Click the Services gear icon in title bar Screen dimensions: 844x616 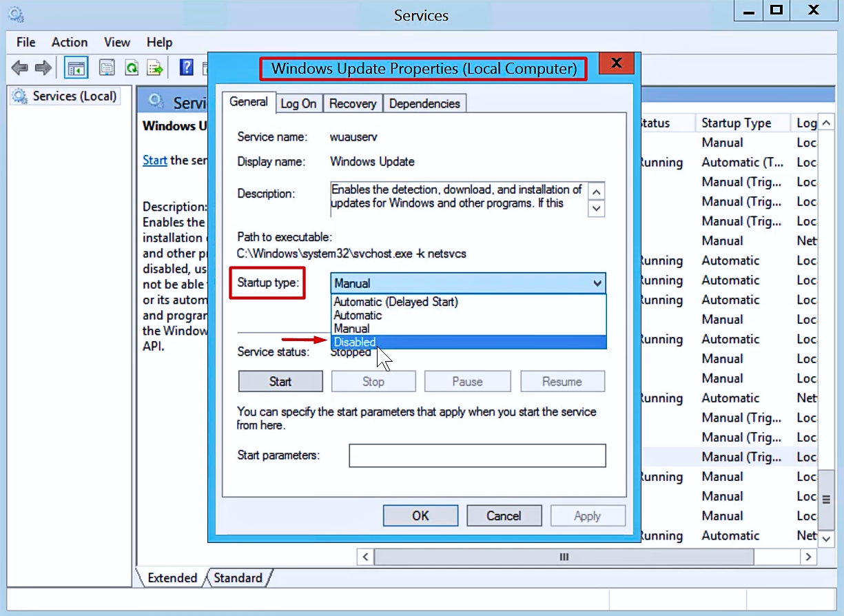16,14
